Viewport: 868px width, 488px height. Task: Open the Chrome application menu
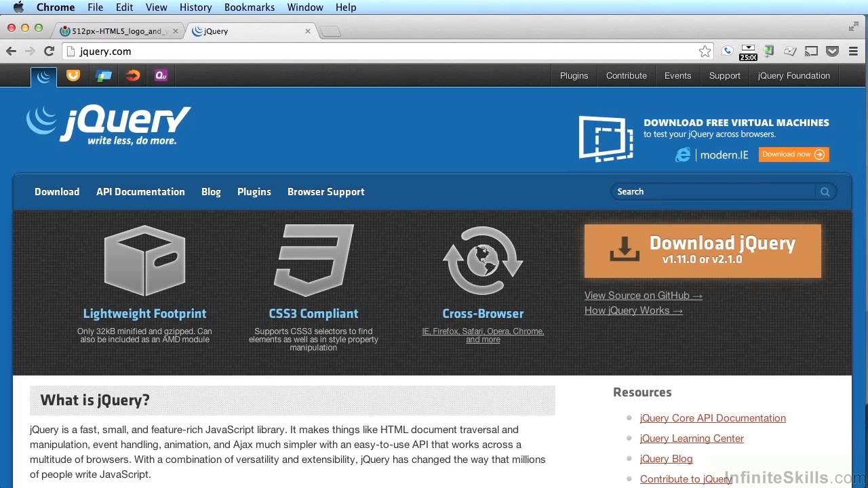click(56, 7)
